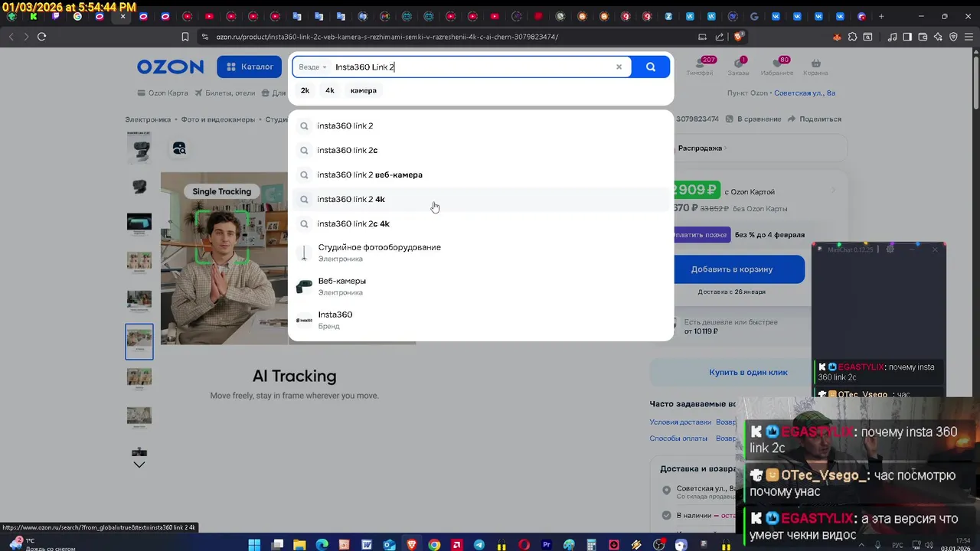Viewport: 980px width, 551px height.
Task: Add the 2k search chip
Action: click(305, 90)
